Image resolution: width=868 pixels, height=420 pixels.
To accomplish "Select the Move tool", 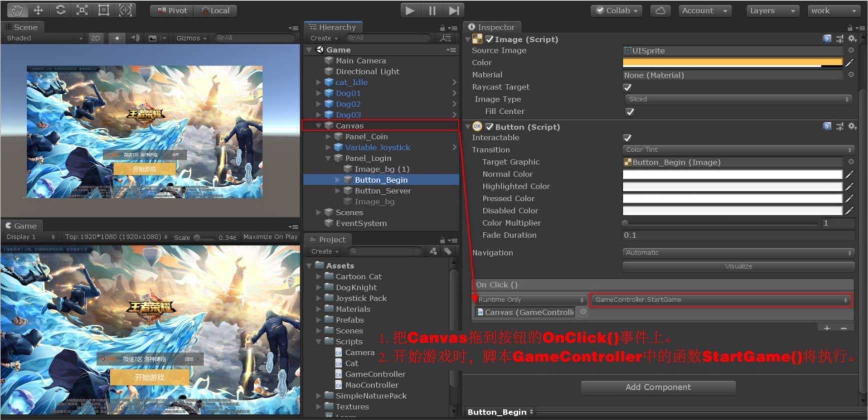I will pos(39,10).
